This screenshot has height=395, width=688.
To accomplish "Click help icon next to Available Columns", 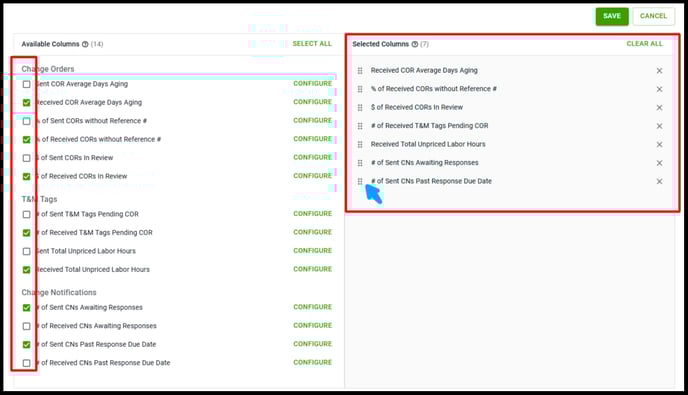I will pos(85,44).
